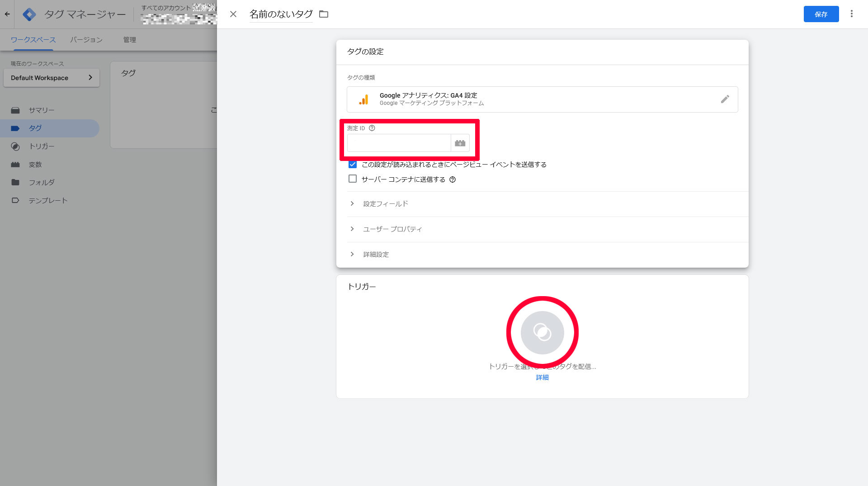
Task: Uncheck the page view event checkbox
Action: [353, 165]
